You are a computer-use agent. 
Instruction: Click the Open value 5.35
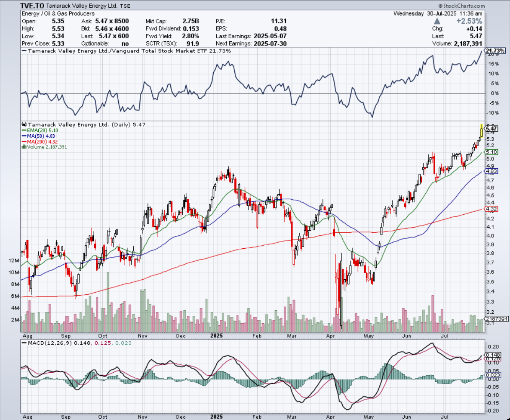tap(58, 21)
